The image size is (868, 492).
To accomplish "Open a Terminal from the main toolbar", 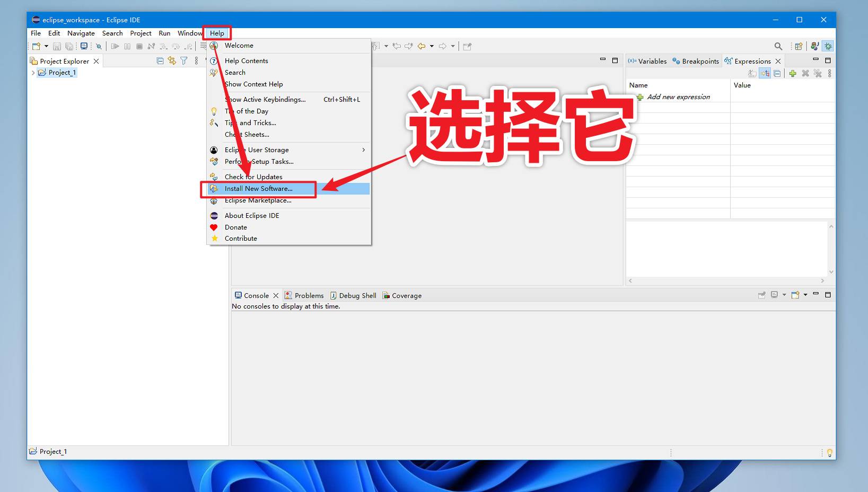I will click(84, 46).
